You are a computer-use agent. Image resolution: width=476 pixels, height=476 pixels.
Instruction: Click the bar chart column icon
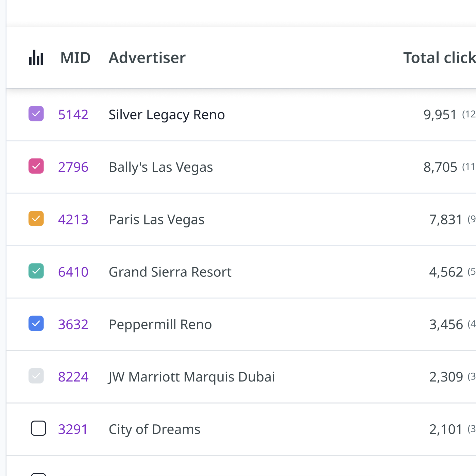tap(36, 57)
